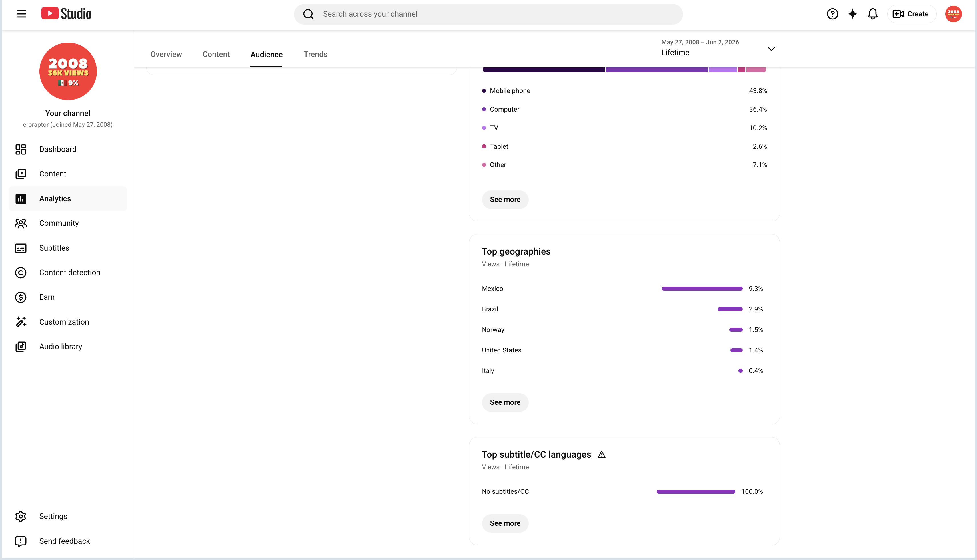Image resolution: width=977 pixels, height=560 pixels.
Task: Click the Subtitles caption icon
Action: click(21, 248)
